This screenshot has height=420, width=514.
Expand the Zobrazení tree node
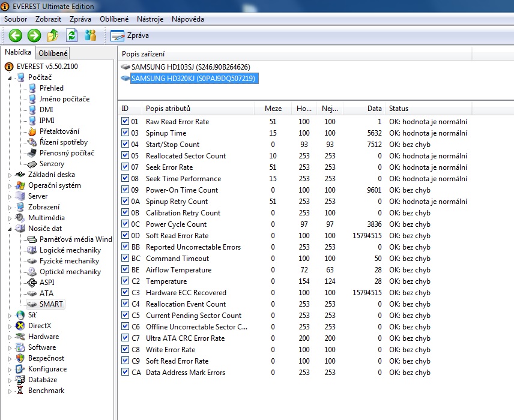click(x=10, y=208)
